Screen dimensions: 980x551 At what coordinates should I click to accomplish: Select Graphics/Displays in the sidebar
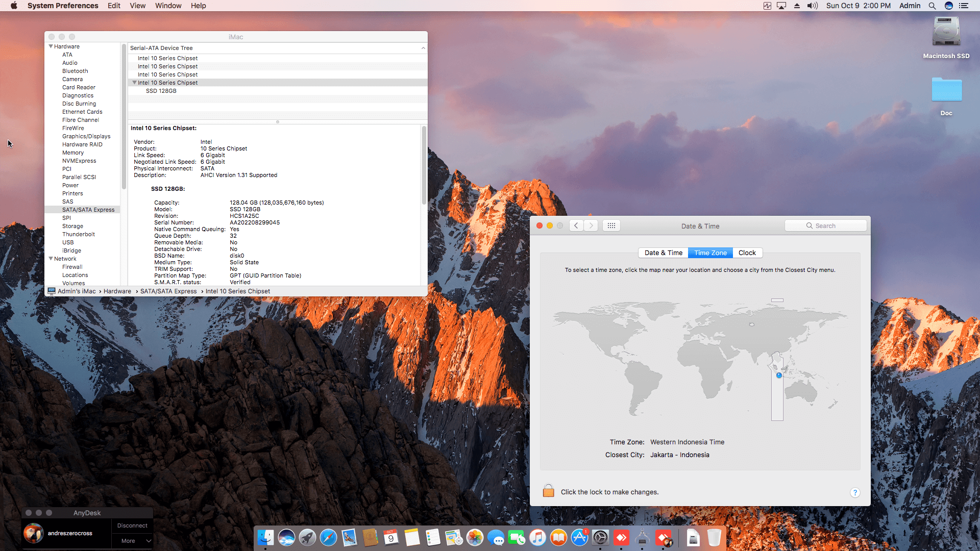(x=86, y=136)
